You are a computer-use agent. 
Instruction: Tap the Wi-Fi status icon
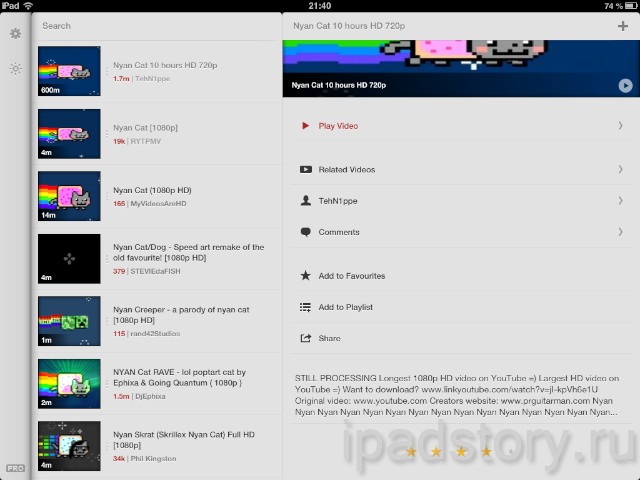28,6
